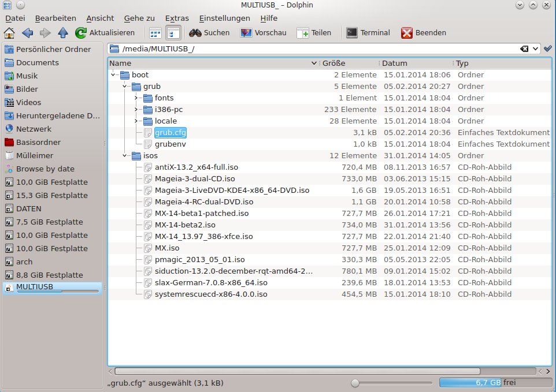Quit Dolphin with Beenden

pos(424,33)
